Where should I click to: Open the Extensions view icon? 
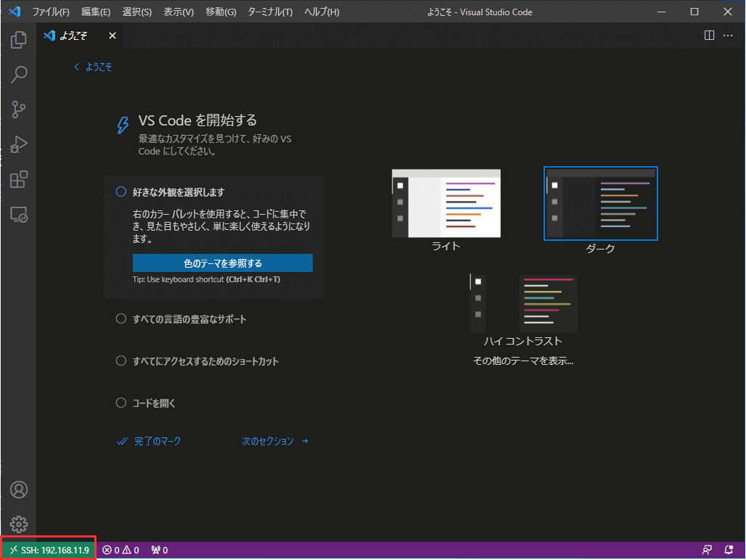tap(19, 180)
